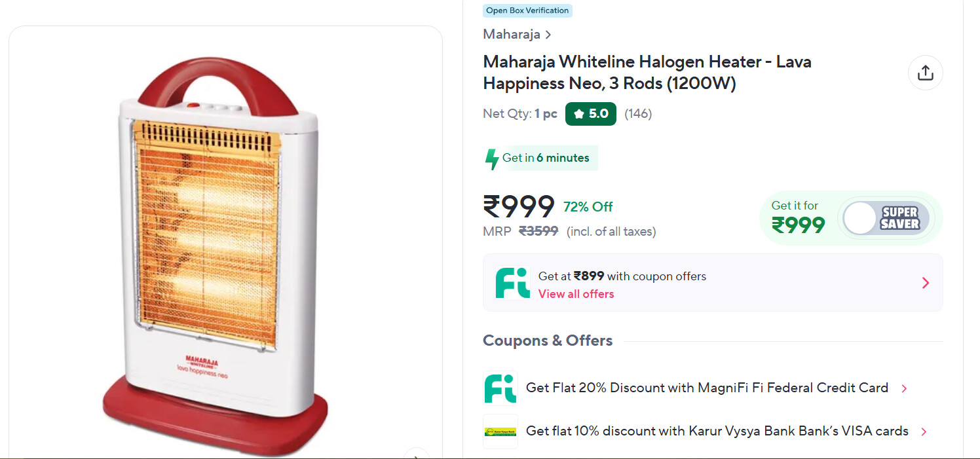
Task: Click the share icon button
Action: 925,73
